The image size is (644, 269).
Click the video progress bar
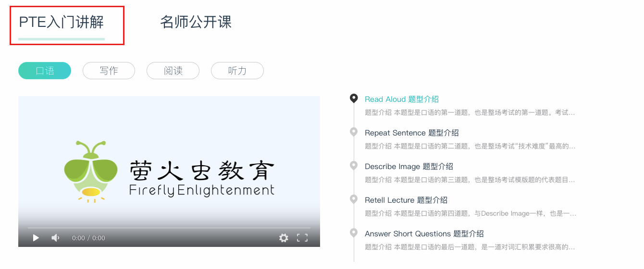169,228
